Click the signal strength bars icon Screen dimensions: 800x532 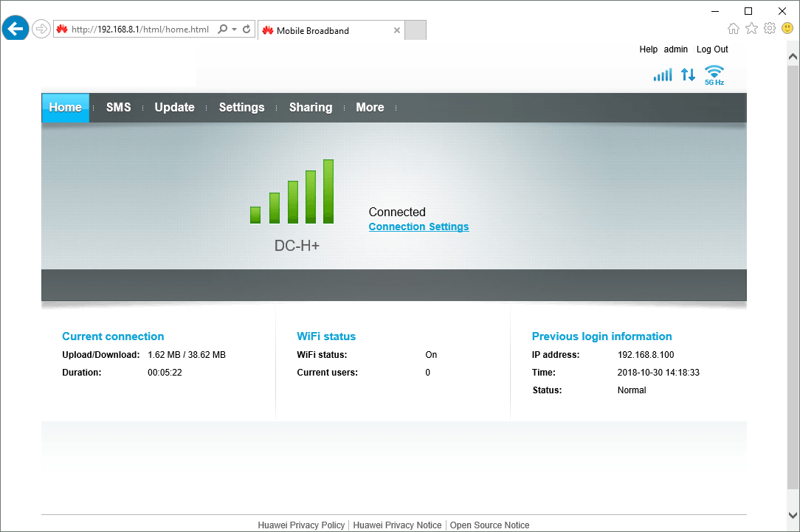coord(662,75)
